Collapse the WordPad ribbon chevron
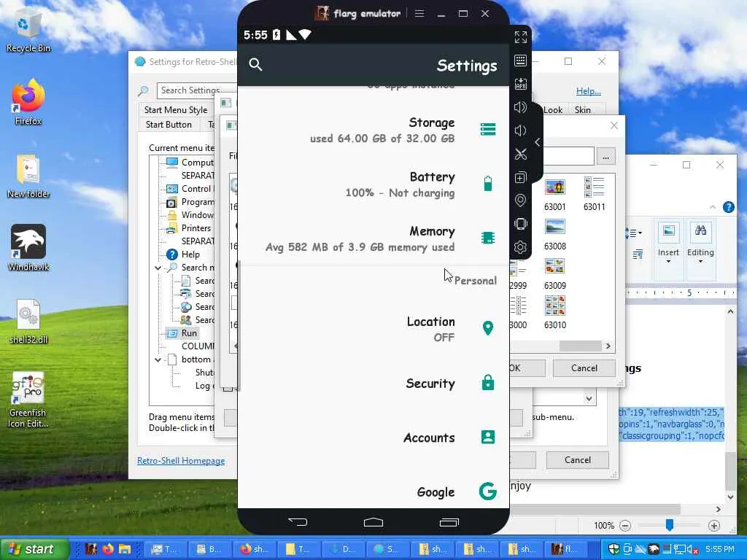 (x=713, y=207)
